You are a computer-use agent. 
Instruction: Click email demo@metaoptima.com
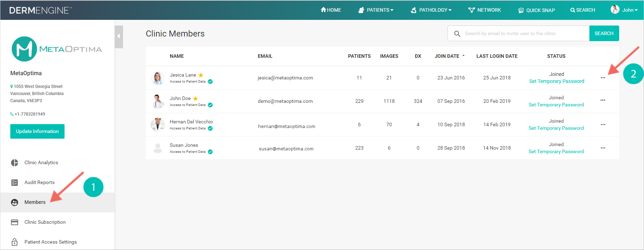[x=285, y=101]
